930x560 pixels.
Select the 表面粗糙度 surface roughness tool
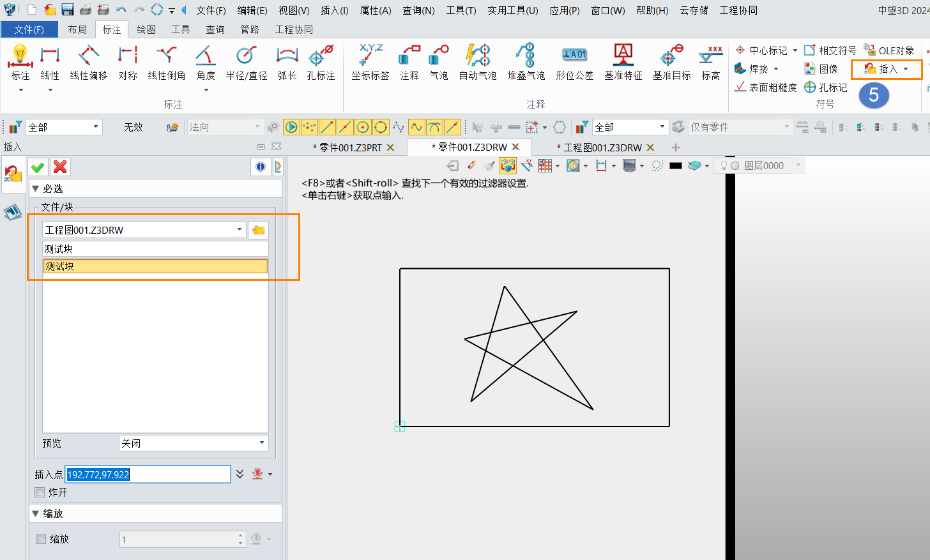pyautogui.click(x=766, y=87)
